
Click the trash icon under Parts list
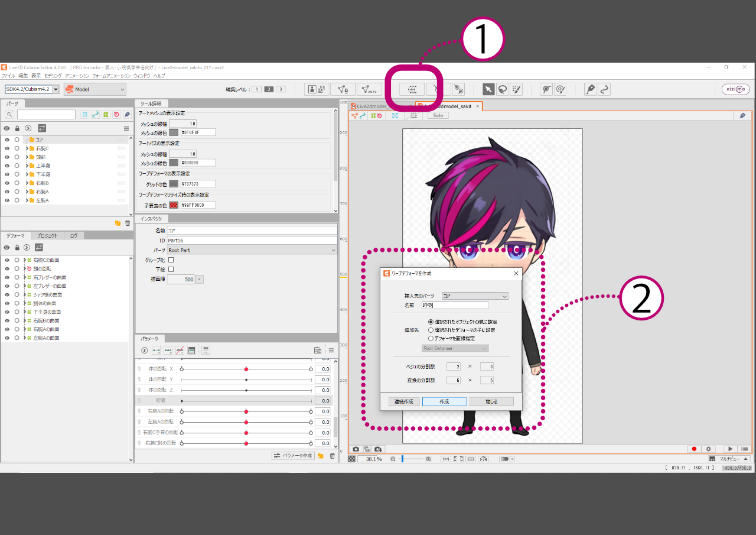[x=127, y=223]
